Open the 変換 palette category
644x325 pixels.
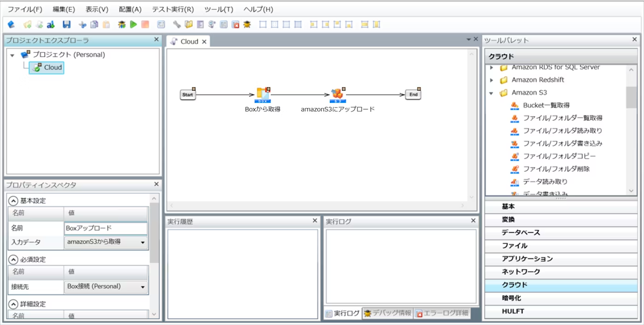561,220
